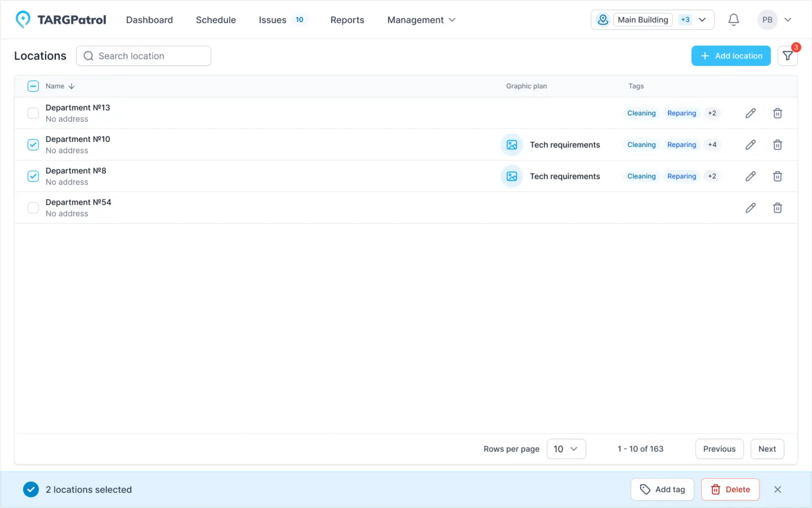
Task: Open the filter panel icon
Action: click(787, 56)
